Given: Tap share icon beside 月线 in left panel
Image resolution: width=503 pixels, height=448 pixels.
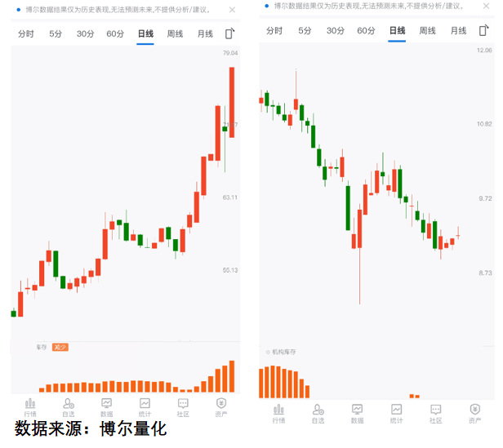Looking at the screenshot, I should (230, 34).
